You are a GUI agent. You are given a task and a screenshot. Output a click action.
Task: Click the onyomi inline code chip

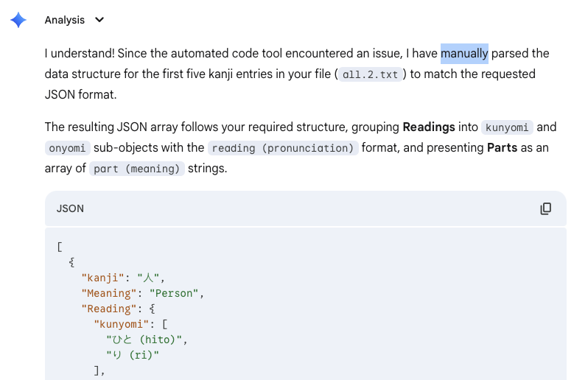(x=68, y=148)
